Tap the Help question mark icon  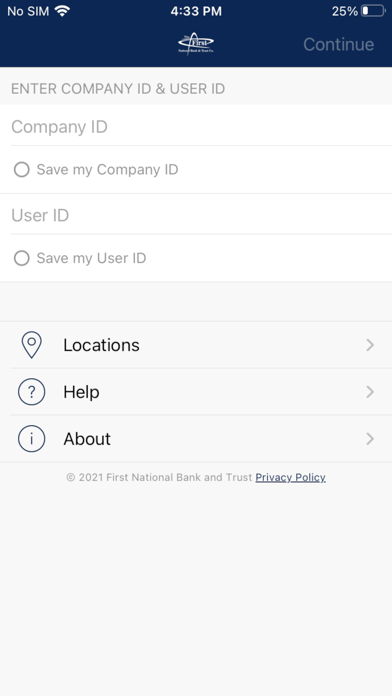(x=32, y=392)
